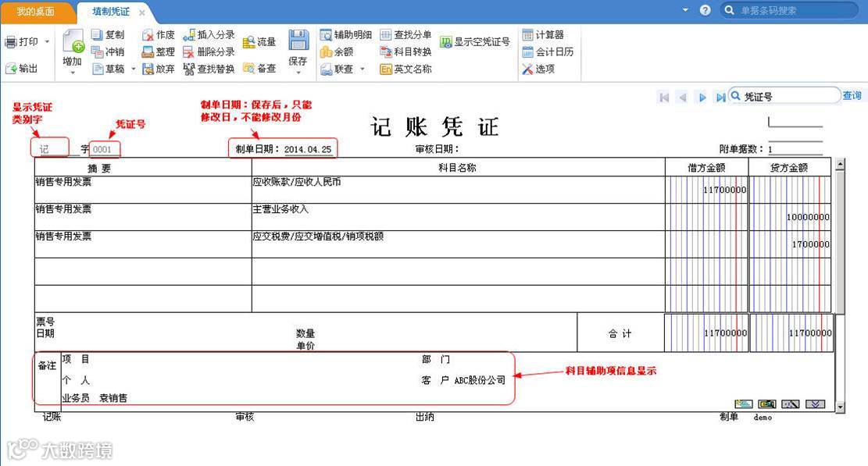The height and width of the screenshot is (466, 868).
Task: Click the second small icon at bottom right
Action: click(x=766, y=404)
